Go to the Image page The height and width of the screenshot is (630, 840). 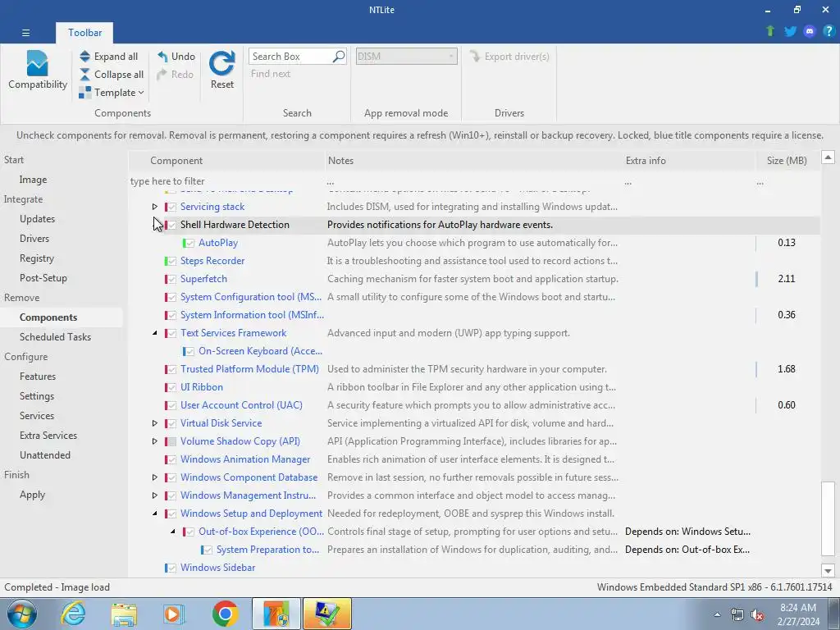click(x=33, y=180)
